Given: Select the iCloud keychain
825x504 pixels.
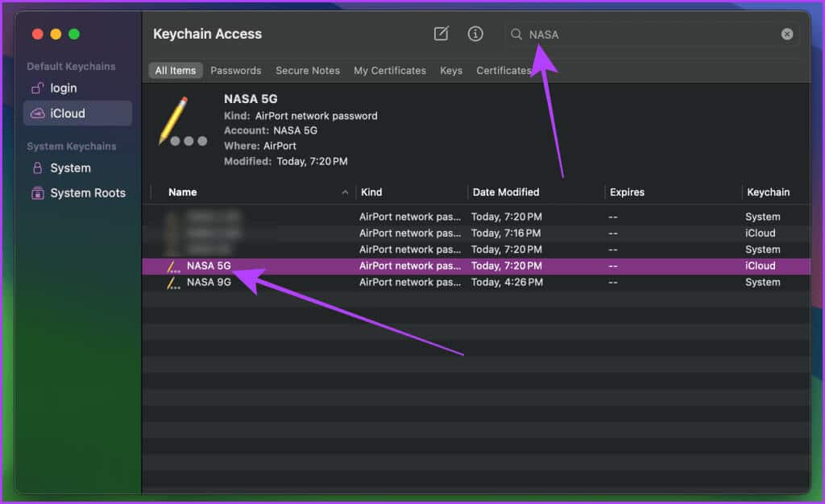Looking at the screenshot, I should [77, 113].
